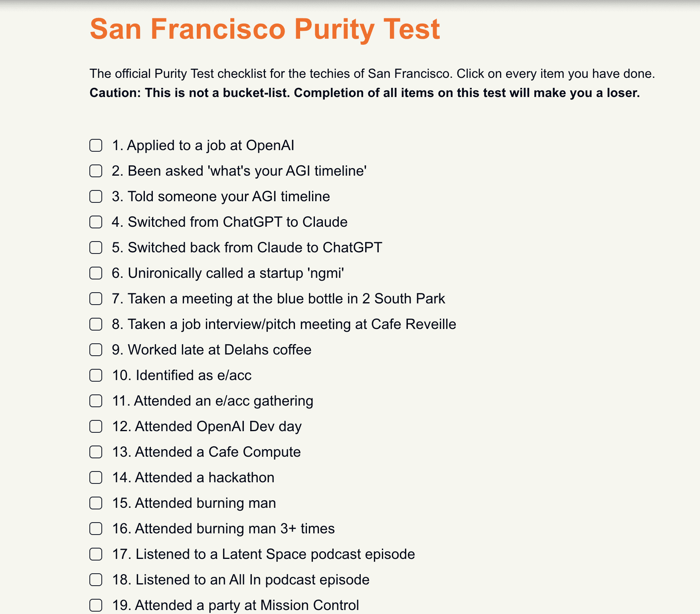Check 'Switched back from Claude to ChatGPT'
Image resolution: width=700 pixels, height=614 pixels.
(96, 248)
